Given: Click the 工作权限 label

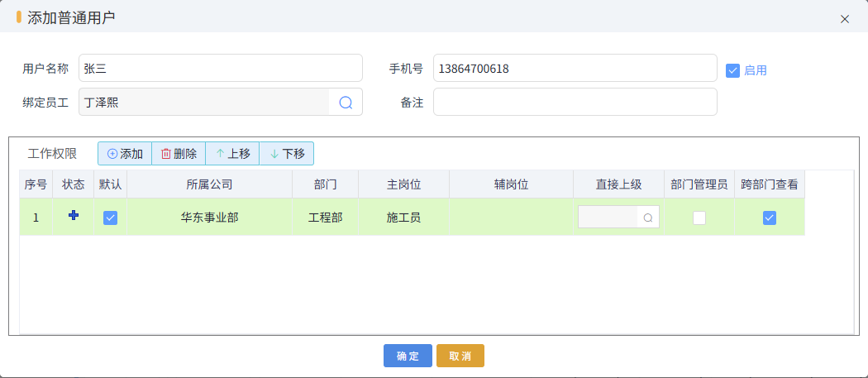Looking at the screenshot, I should (x=52, y=154).
